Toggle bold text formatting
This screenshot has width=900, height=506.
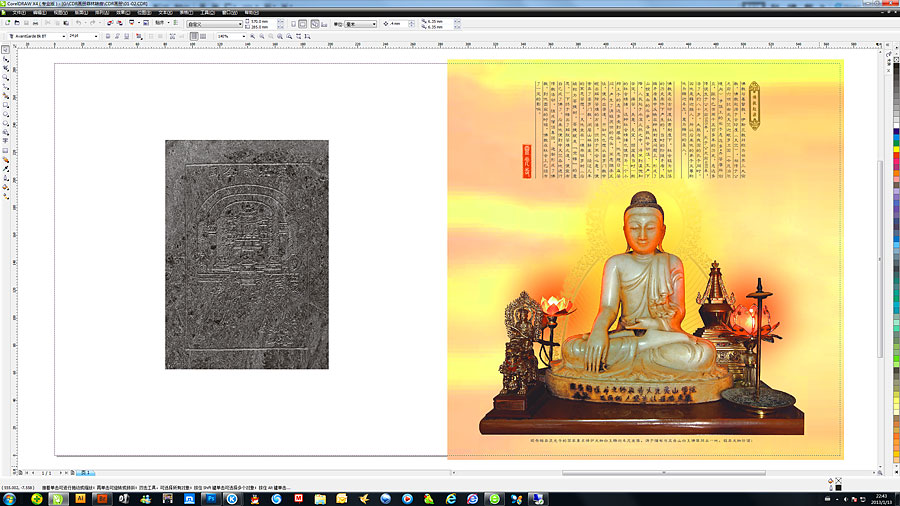pos(108,36)
